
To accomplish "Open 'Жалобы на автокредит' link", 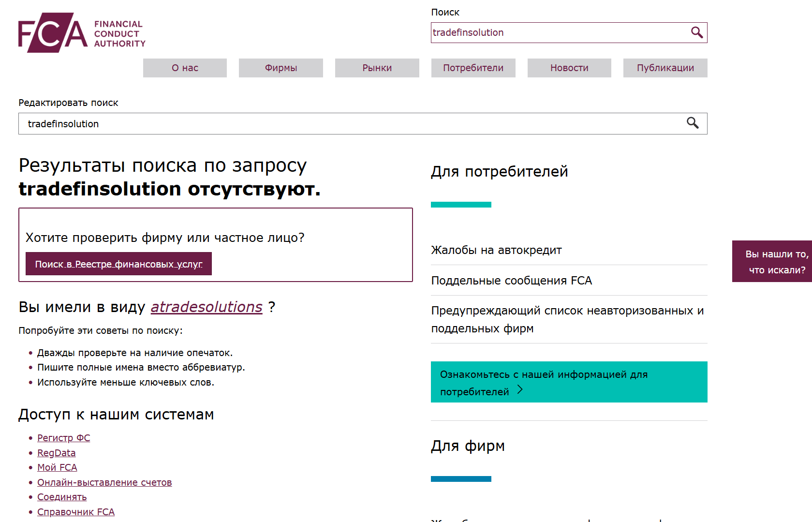I will [x=496, y=250].
